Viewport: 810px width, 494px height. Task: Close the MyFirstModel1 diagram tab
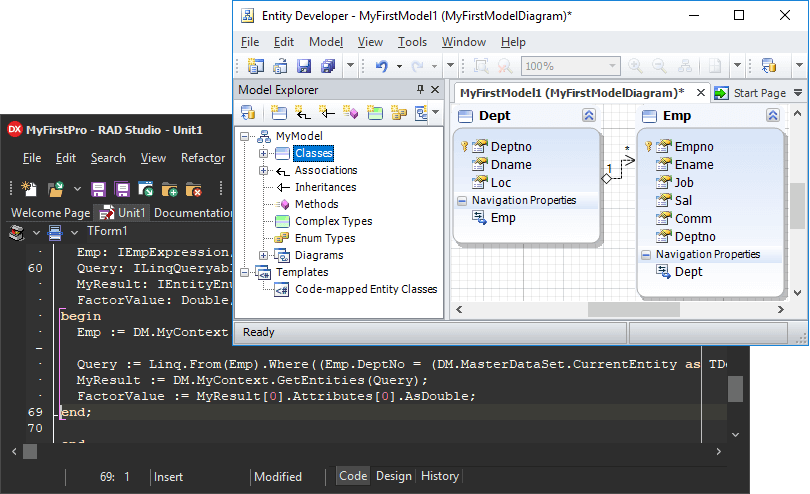pos(700,93)
